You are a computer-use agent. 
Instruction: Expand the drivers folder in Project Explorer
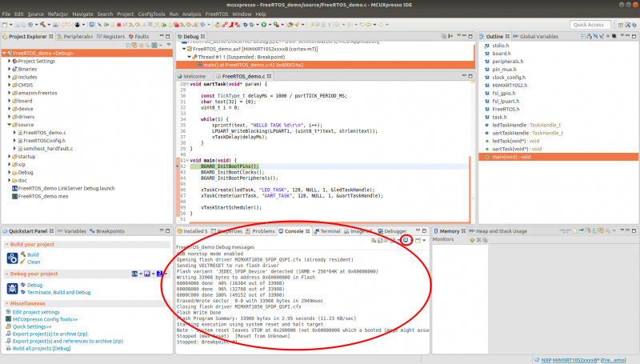[x=9, y=117]
